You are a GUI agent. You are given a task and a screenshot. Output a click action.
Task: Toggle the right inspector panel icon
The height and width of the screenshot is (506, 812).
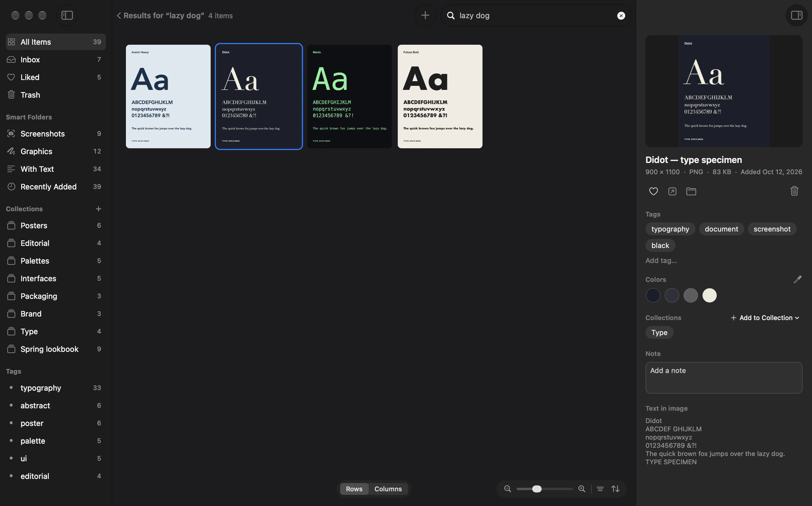[797, 15]
